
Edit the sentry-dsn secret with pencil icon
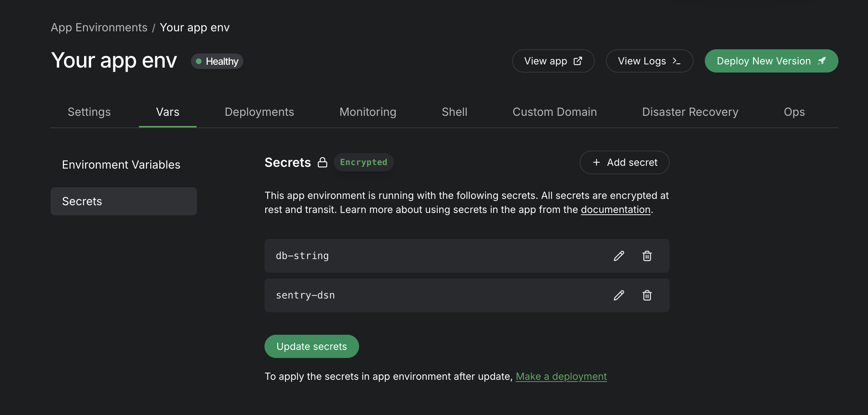619,295
